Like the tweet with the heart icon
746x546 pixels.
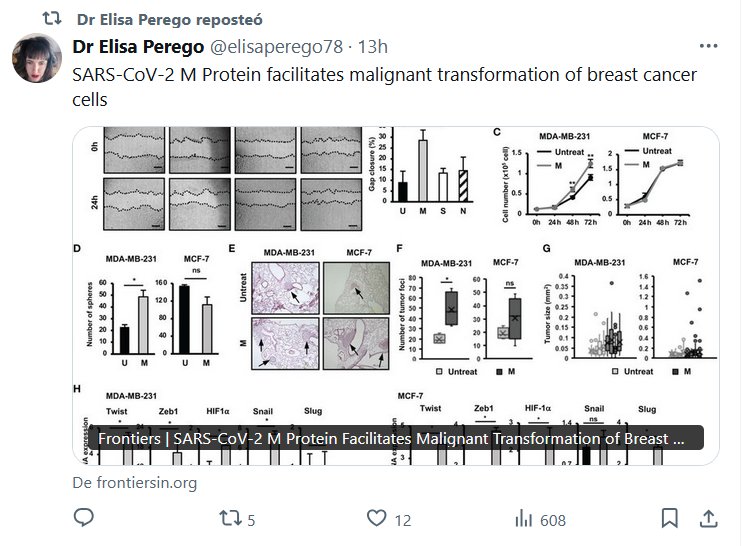point(376,519)
